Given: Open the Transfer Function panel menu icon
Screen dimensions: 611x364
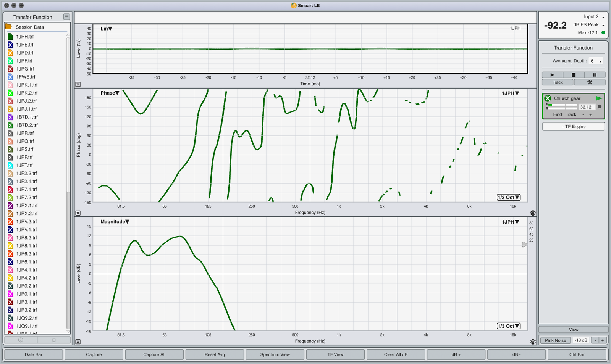Looking at the screenshot, I should pos(66,17).
